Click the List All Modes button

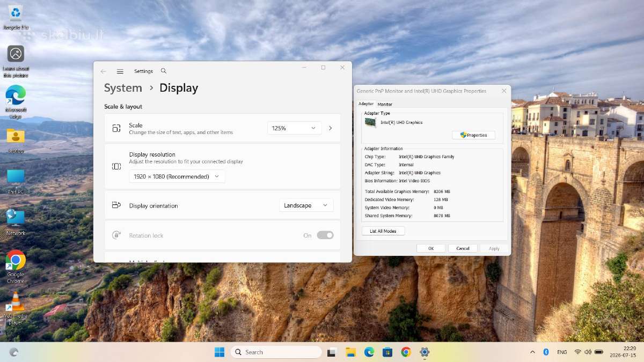point(383,231)
